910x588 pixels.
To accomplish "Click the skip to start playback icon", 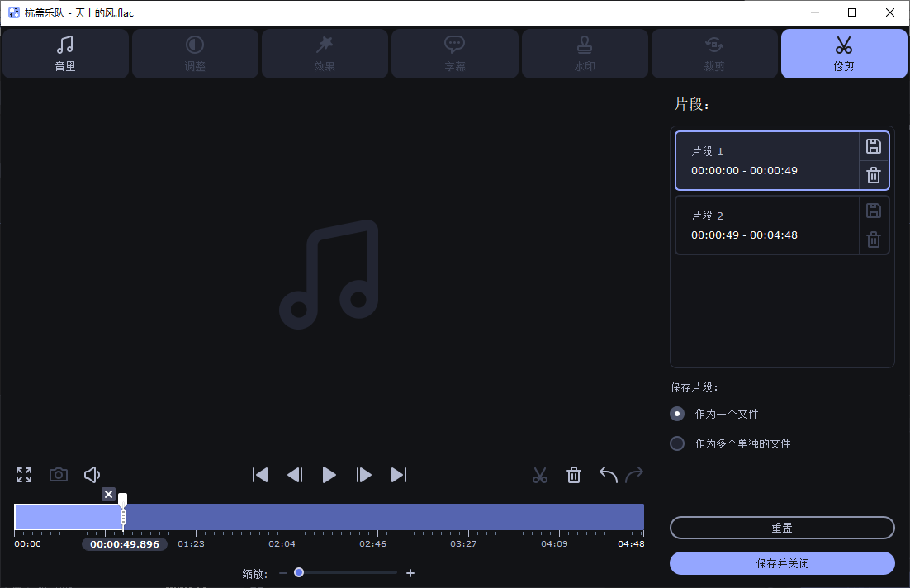I will (260, 475).
